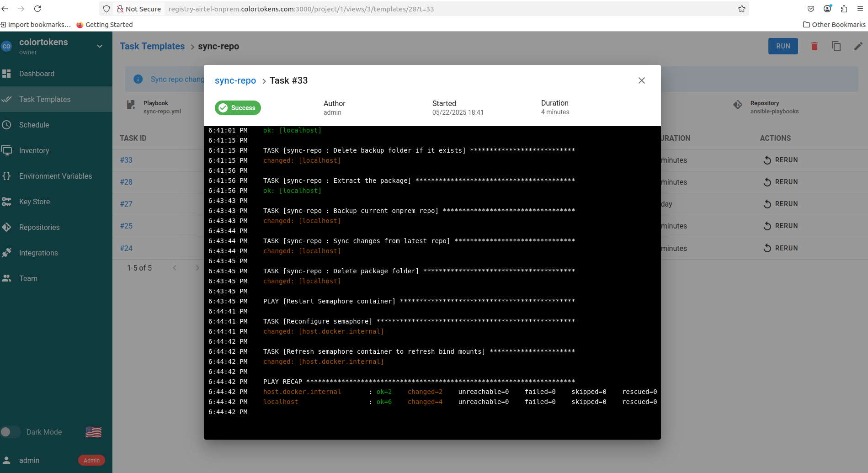Click the browser address bar
Viewport: 868px width, 473px height.
click(x=411, y=9)
